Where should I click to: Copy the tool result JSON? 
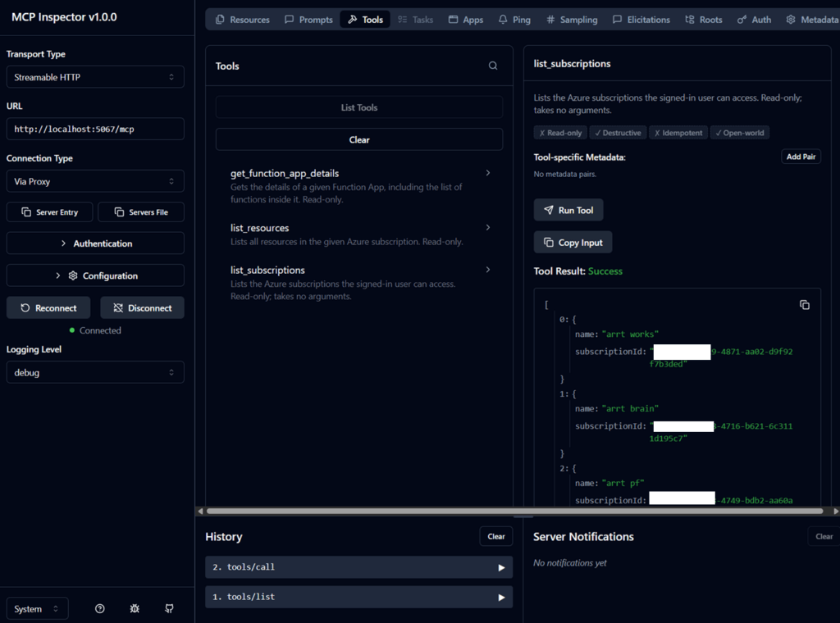(x=805, y=305)
